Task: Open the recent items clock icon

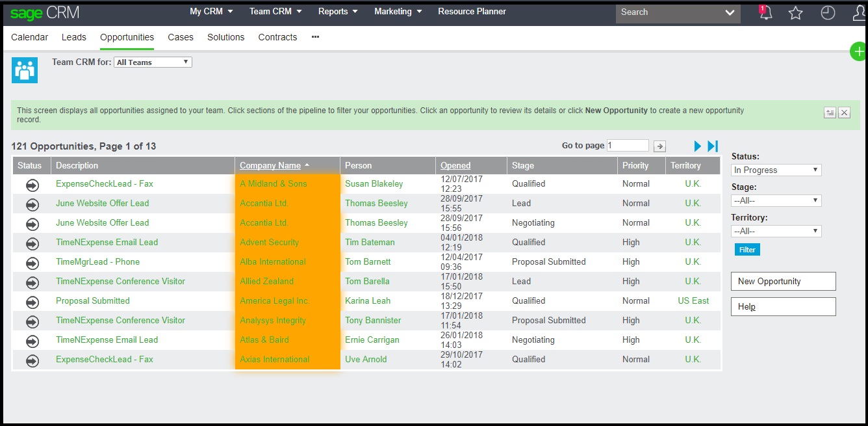Action: pyautogui.click(x=828, y=13)
